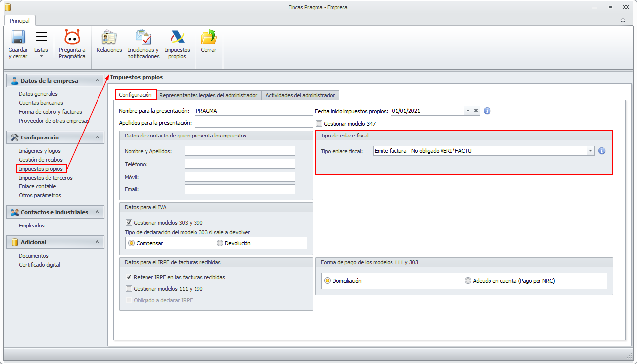
Task: Click the Teléfono input field
Action: coord(240,164)
